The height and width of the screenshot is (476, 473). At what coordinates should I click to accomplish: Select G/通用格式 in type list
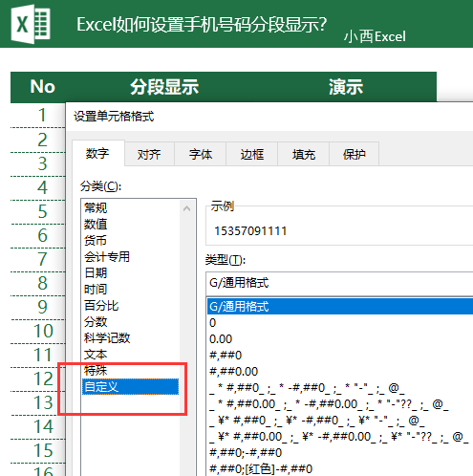pos(340,307)
